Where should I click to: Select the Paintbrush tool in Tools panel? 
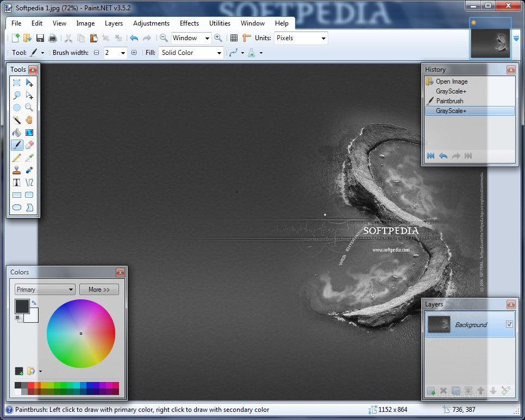click(x=16, y=145)
